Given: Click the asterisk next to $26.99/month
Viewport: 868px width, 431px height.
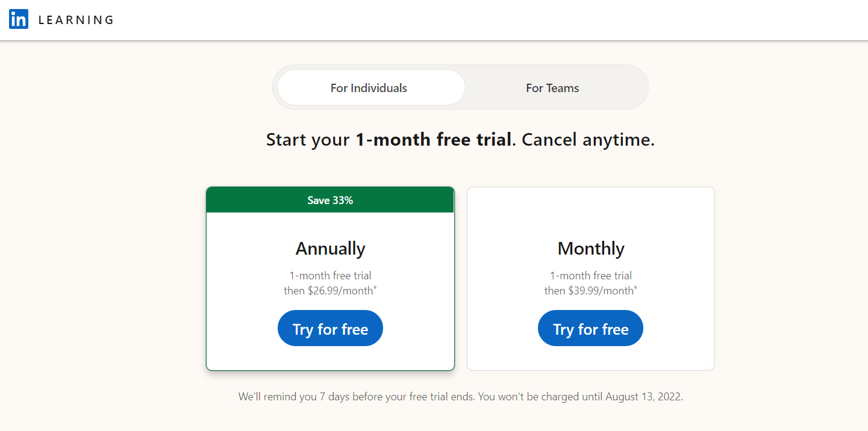Looking at the screenshot, I should pos(375,287).
